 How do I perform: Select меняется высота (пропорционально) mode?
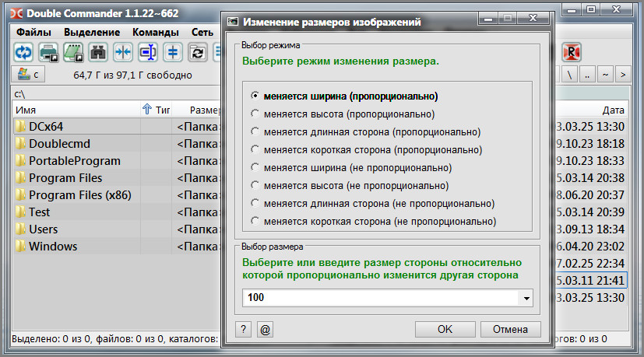343,114
